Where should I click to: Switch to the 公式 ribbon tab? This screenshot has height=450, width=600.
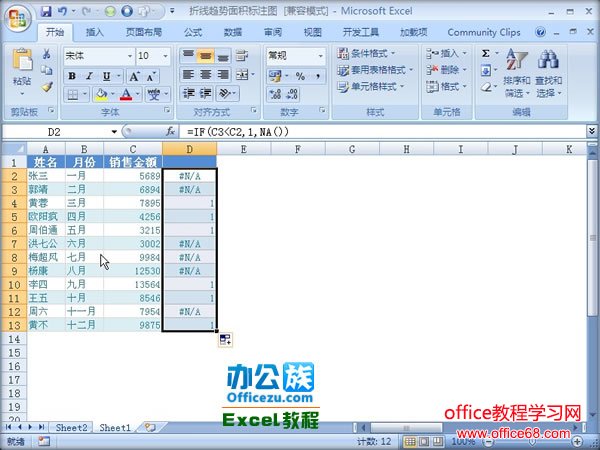193,32
